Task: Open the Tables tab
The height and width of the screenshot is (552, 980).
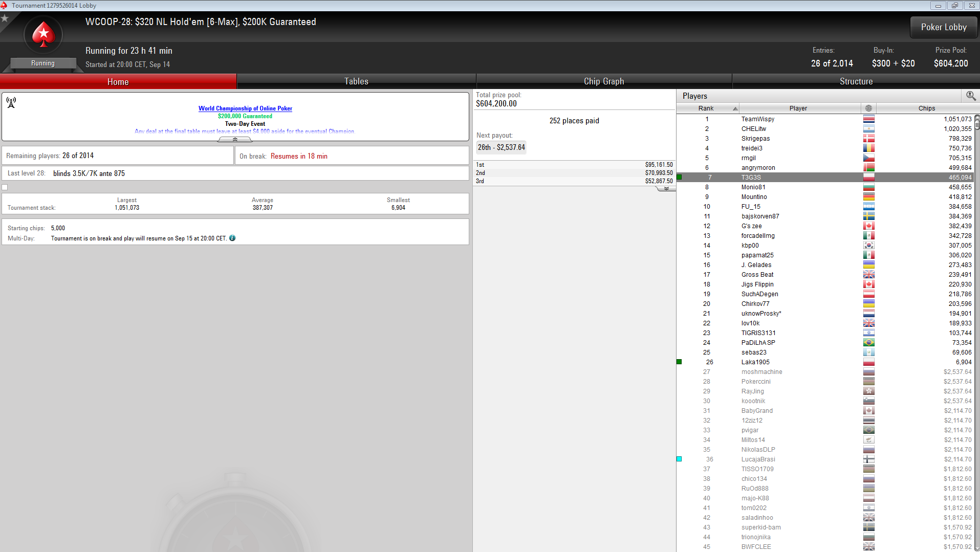Action: click(356, 81)
